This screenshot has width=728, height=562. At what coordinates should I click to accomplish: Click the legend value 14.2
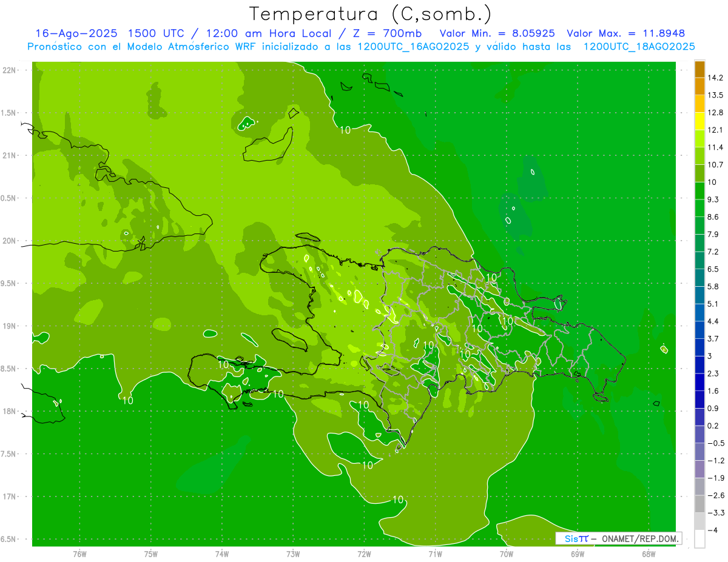click(715, 78)
